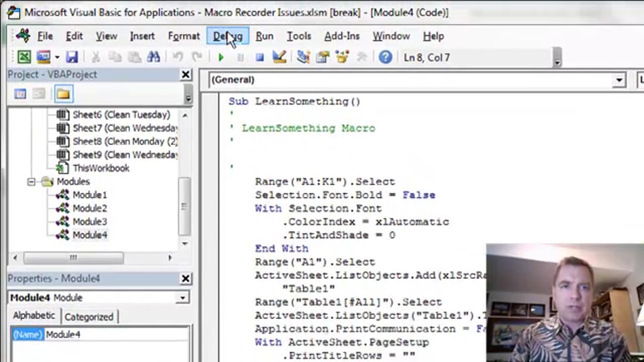Open the Insert UserForm dropdown arrow

56,58
